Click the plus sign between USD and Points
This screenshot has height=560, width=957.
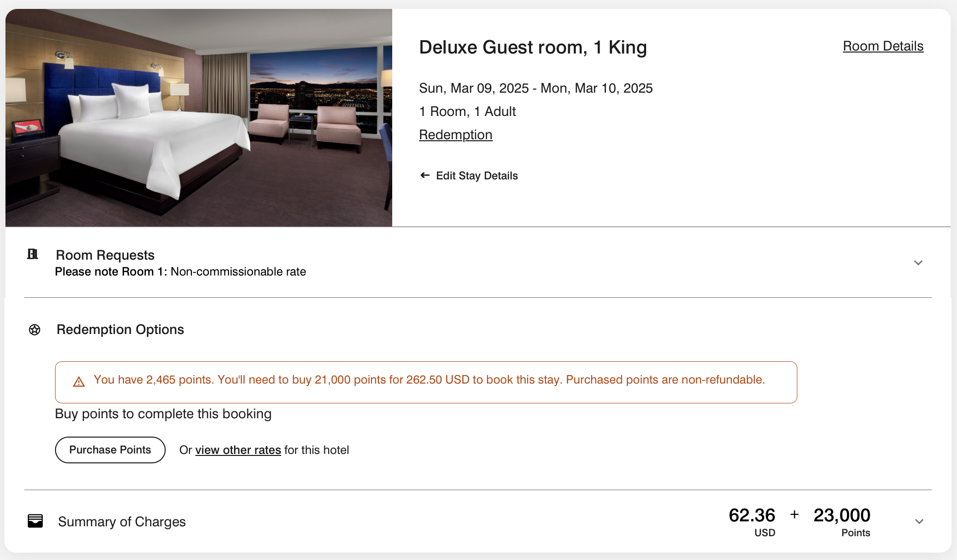(x=794, y=515)
